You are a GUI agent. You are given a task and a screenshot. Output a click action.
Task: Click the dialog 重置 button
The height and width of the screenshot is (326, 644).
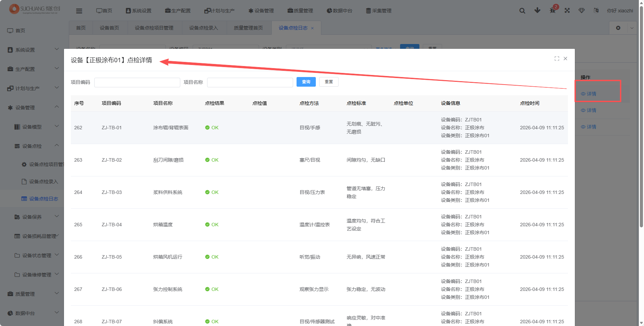pyautogui.click(x=329, y=82)
